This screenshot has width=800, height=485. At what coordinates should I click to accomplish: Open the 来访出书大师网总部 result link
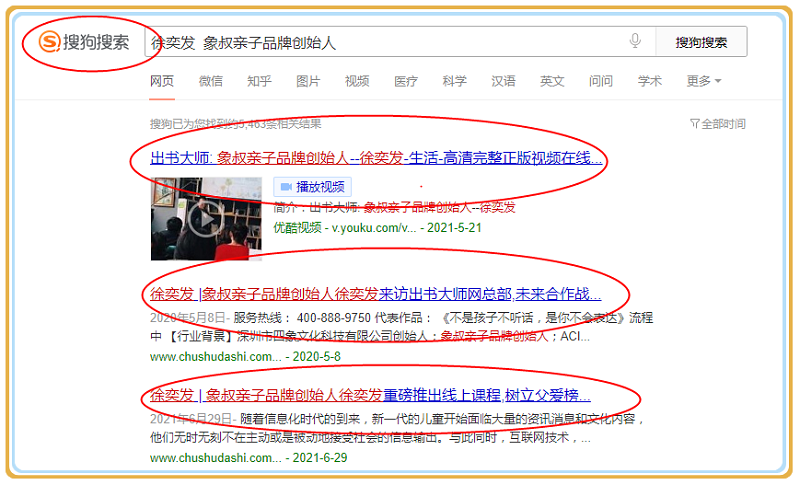(x=376, y=295)
